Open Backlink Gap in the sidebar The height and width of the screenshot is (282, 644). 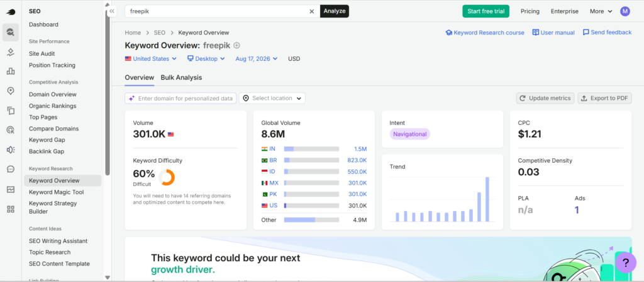(47, 151)
